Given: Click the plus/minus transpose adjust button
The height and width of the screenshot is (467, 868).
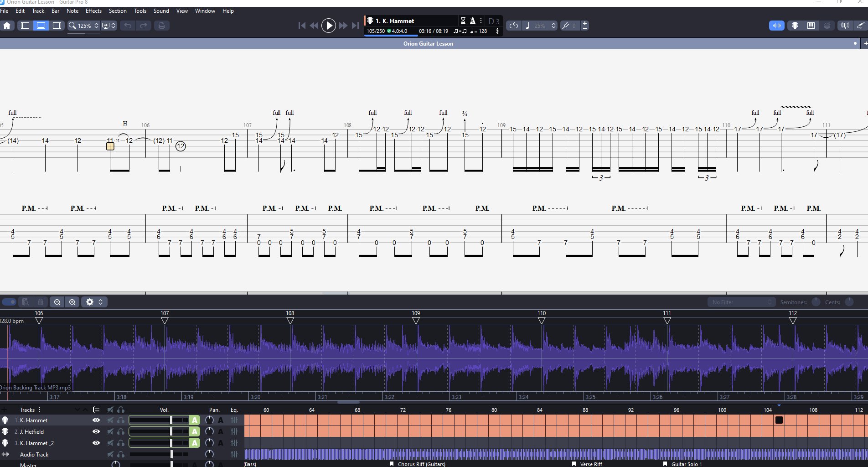Looking at the screenshot, I should point(585,26).
